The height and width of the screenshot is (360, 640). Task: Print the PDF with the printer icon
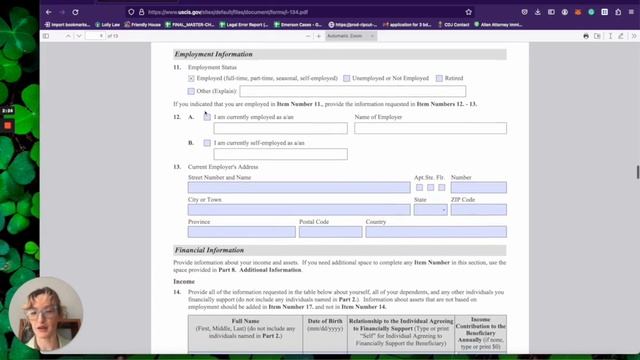click(x=586, y=36)
